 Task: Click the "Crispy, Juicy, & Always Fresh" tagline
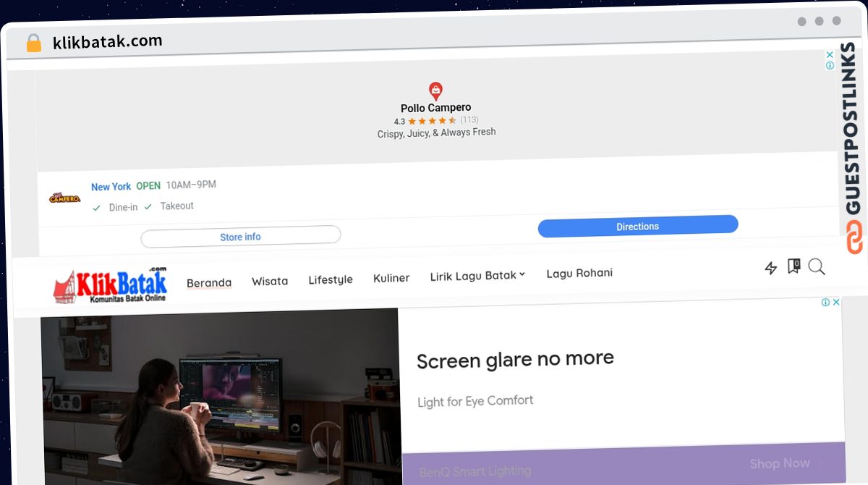(437, 133)
